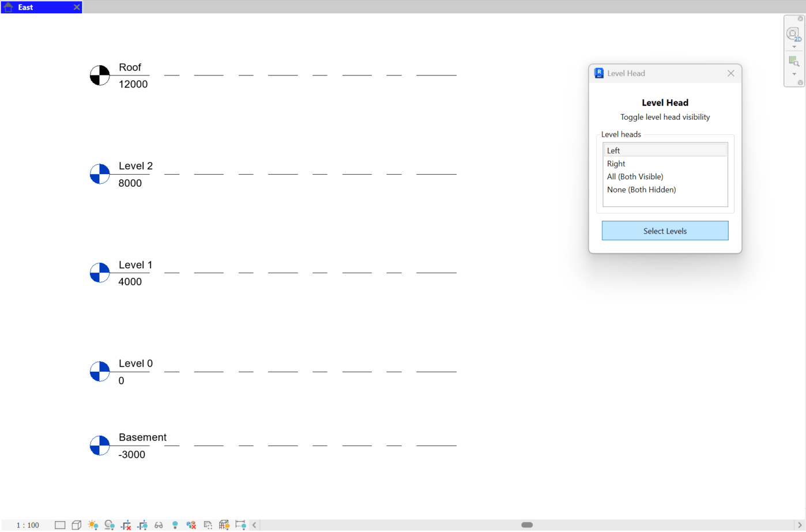
Task: Toggle Show Crop Region icon
Action: (142, 525)
